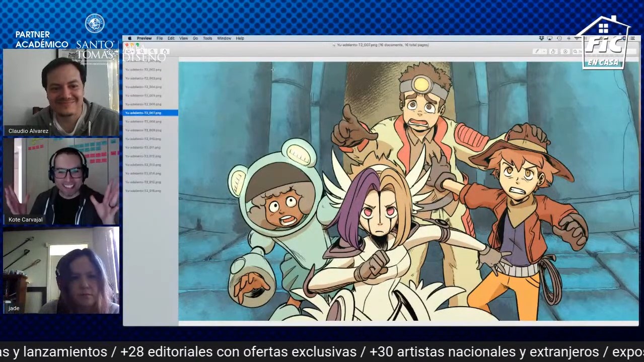Open the Dropbox menu bar icon

[541, 38]
